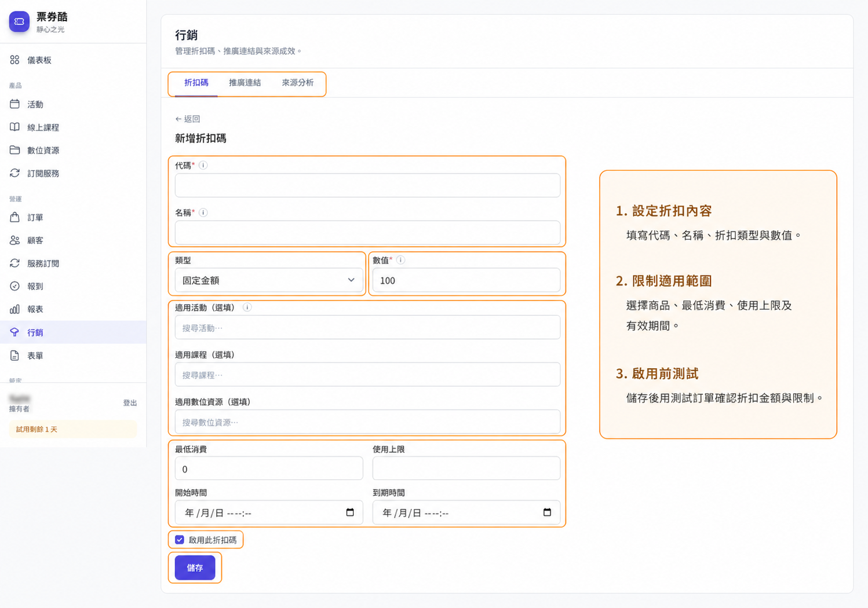Click the 試用剩餘 1 天 trial banner

pyautogui.click(x=73, y=429)
